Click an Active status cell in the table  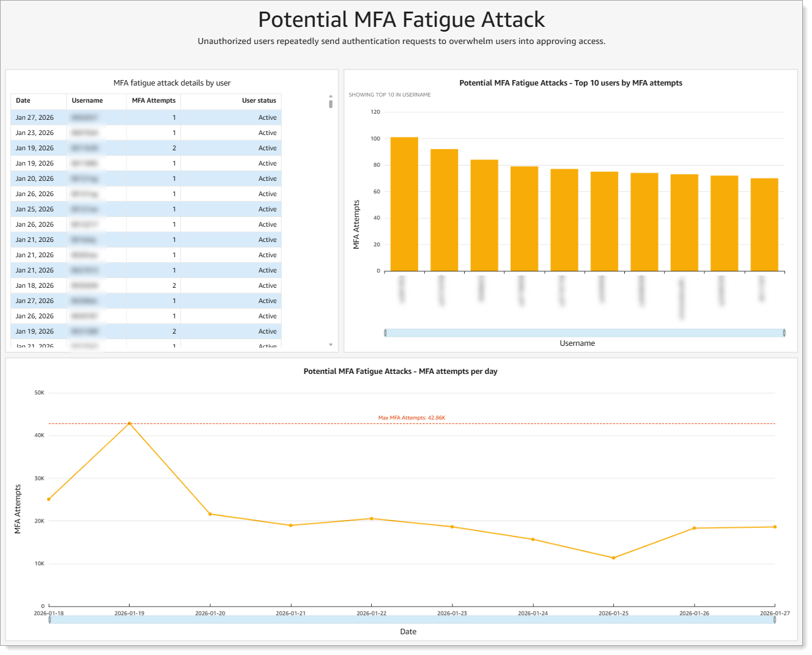pyautogui.click(x=267, y=117)
